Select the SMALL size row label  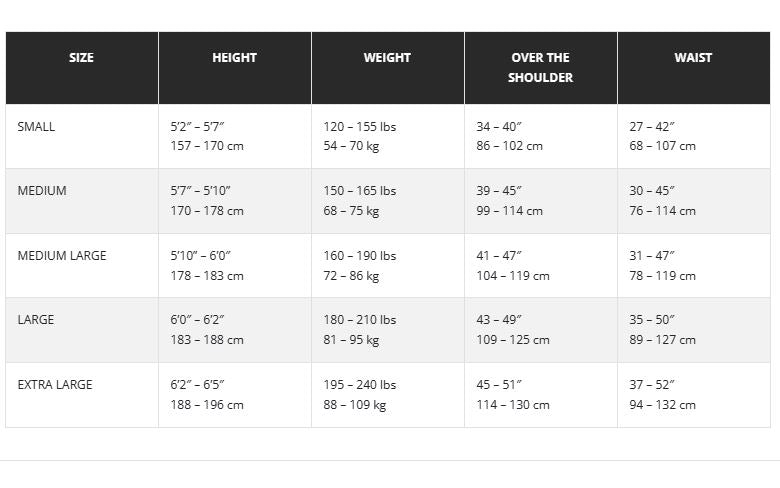36,126
